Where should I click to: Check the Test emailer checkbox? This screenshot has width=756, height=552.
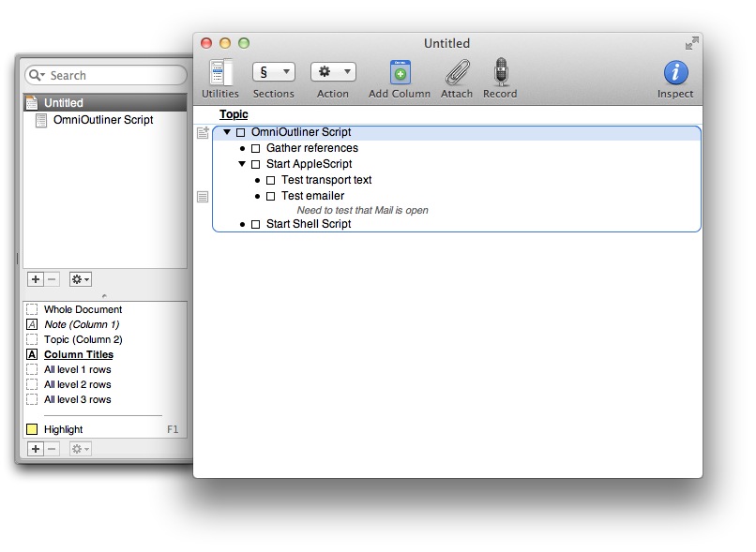(271, 196)
